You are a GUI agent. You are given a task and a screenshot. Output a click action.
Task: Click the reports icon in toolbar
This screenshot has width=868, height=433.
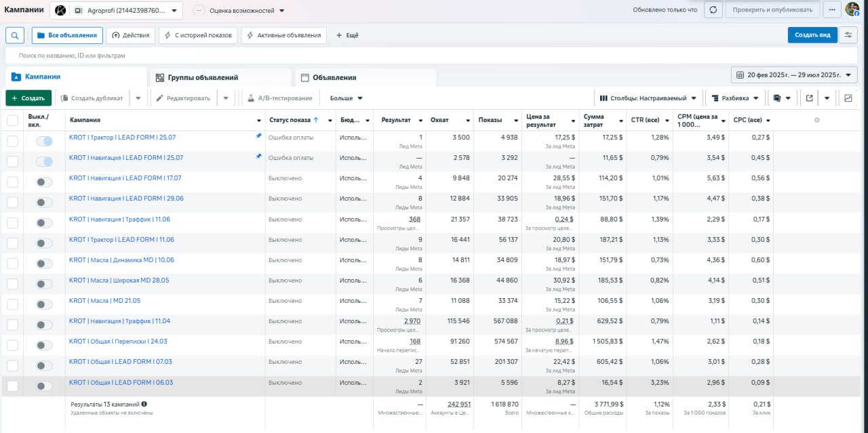coord(778,98)
